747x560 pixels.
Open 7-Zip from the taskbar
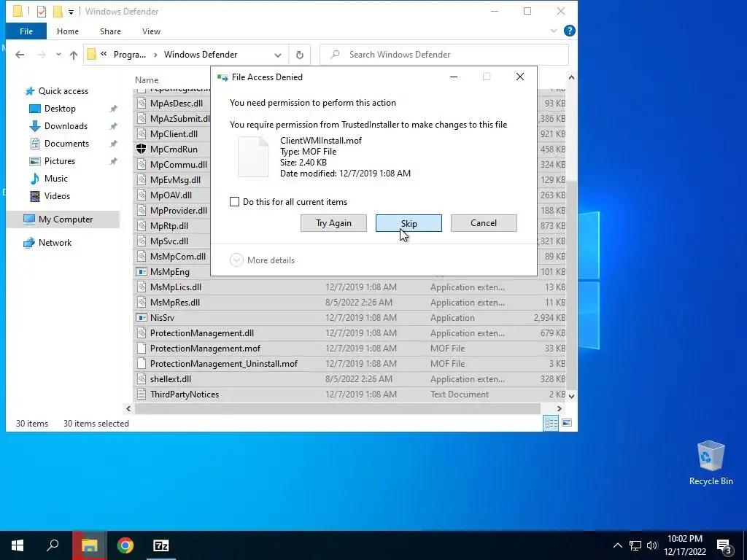(160, 545)
